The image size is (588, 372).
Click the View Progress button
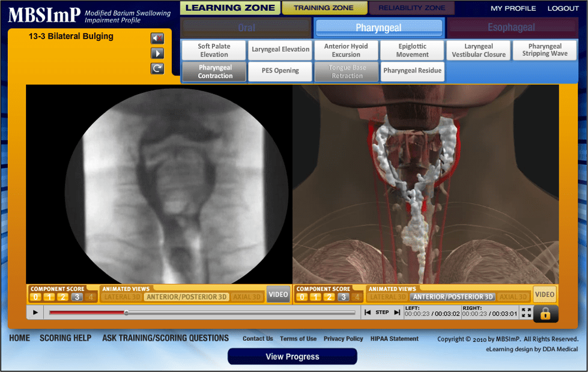[x=292, y=356]
